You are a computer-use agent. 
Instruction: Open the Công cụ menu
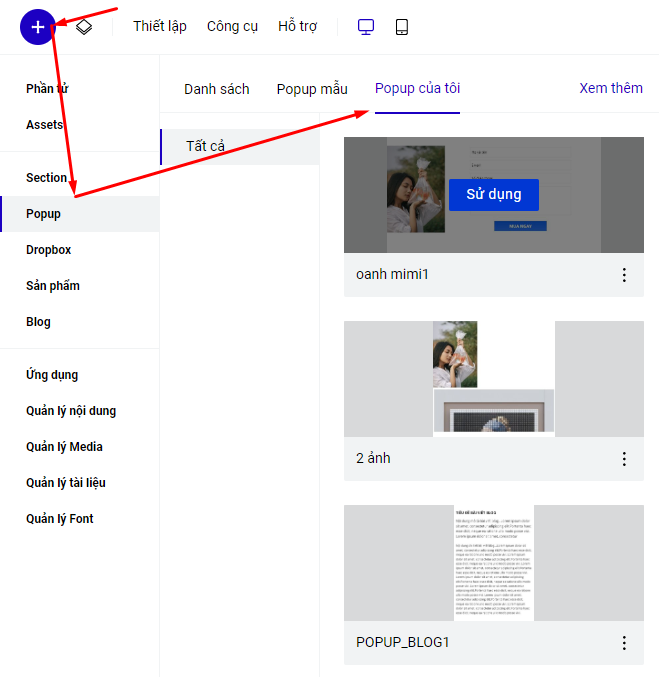tap(232, 27)
